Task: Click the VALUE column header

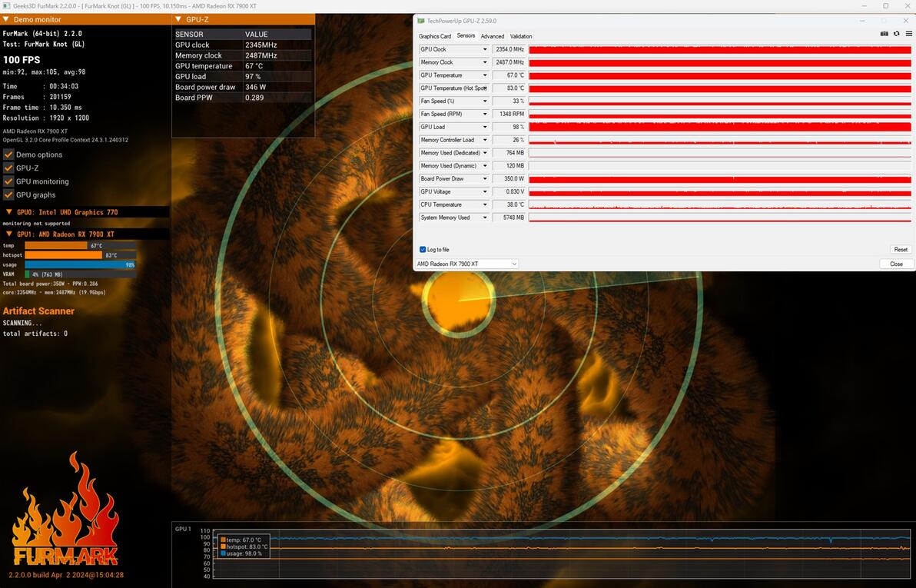Action: [257, 35]
